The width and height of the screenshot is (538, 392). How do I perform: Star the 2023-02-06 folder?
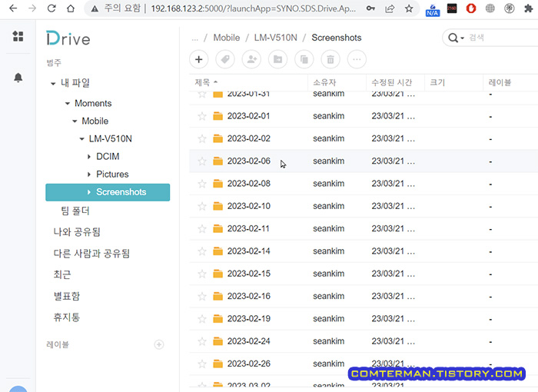[x=202, y=161]
